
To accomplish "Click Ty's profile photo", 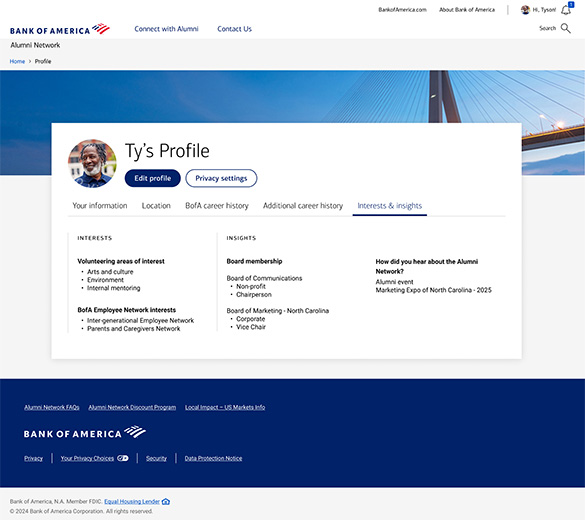I will pyautogui.click(x=92, y=163).
